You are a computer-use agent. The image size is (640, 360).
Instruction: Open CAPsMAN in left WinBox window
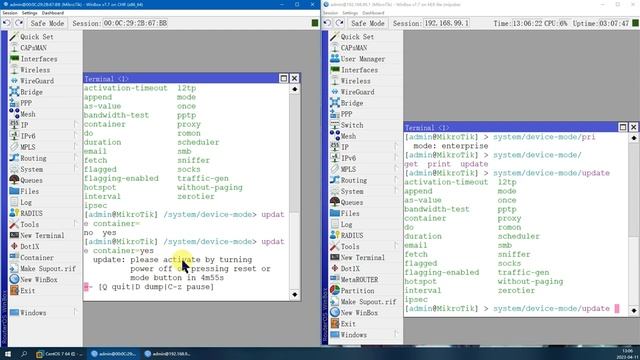click(33, 48)
